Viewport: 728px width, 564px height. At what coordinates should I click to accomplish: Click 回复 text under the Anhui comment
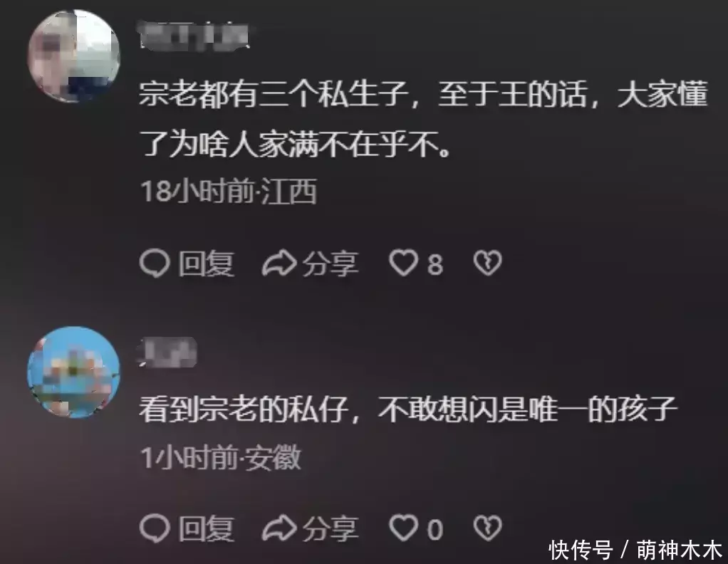[207, 528]
